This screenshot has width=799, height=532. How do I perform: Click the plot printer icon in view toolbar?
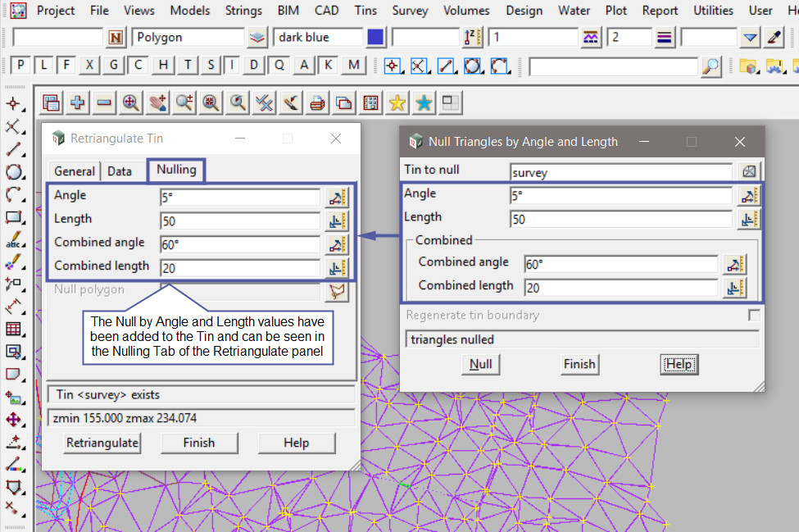(x=317, y=103)
